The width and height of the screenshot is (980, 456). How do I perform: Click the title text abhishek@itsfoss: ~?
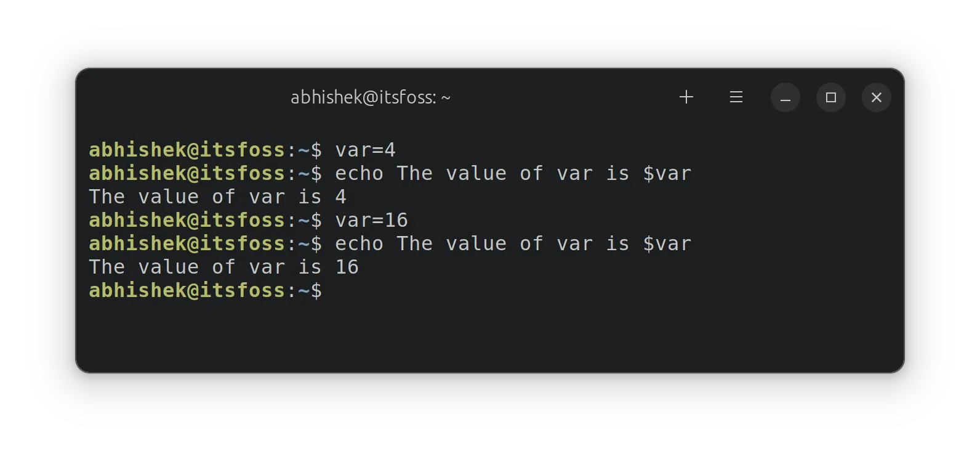(x=371, y=97)
